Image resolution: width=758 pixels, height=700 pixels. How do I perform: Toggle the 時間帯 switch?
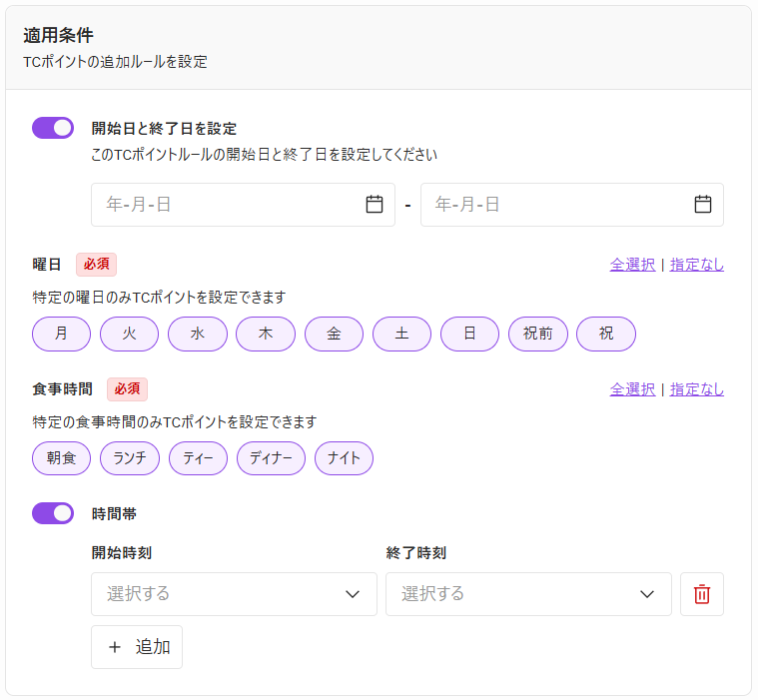[53, 513]
